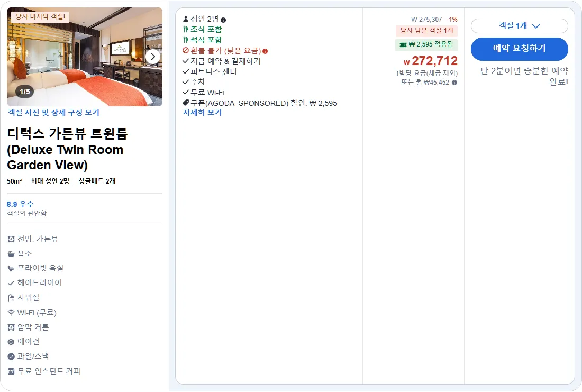Screen dimensions: 582x392
Task: Click the struck-through ₩ 275,307 original price
Action: pos(426,19)
